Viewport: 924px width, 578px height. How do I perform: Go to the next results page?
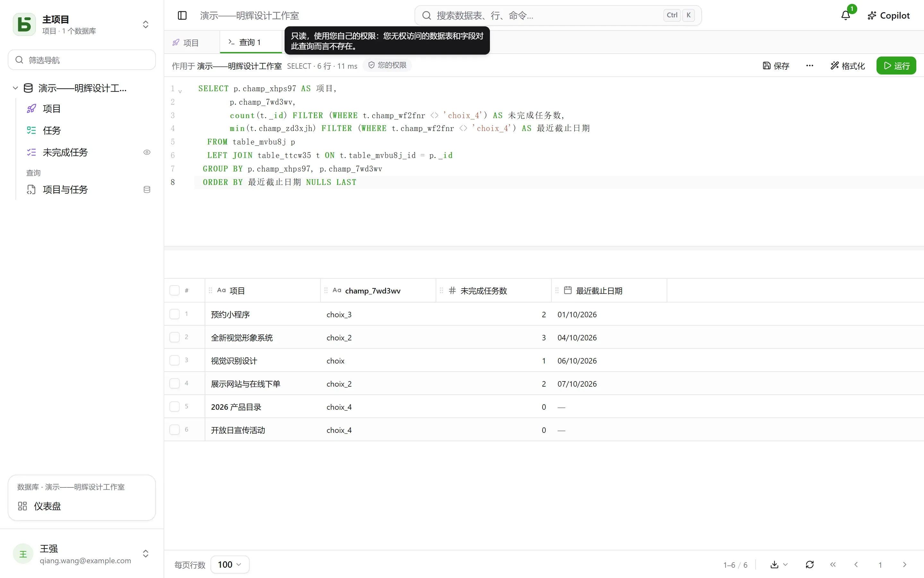click(904, 564)
